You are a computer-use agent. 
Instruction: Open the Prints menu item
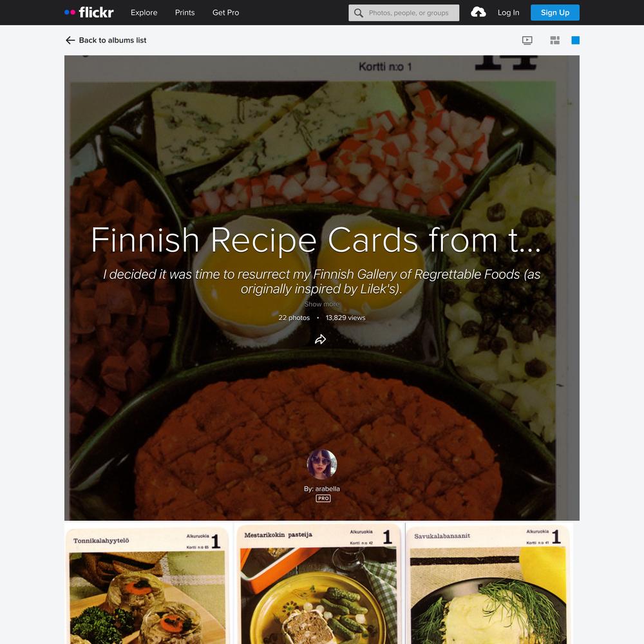tap(185, 13)
